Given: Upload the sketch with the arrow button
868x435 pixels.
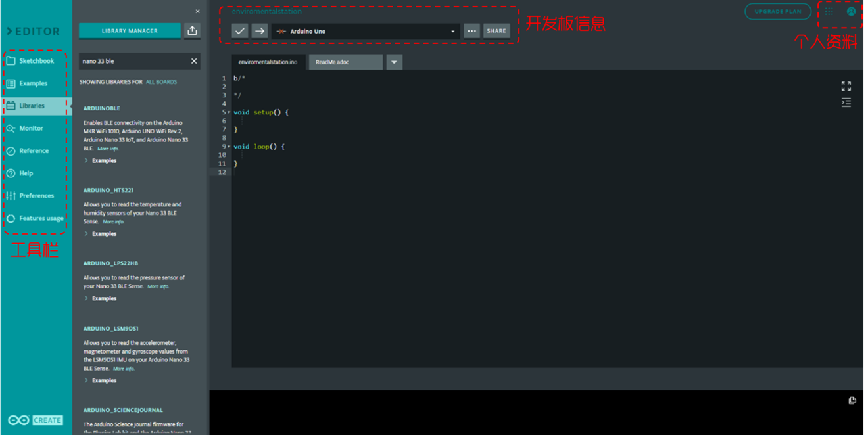Looking at the screenshot, I should 260,31.
